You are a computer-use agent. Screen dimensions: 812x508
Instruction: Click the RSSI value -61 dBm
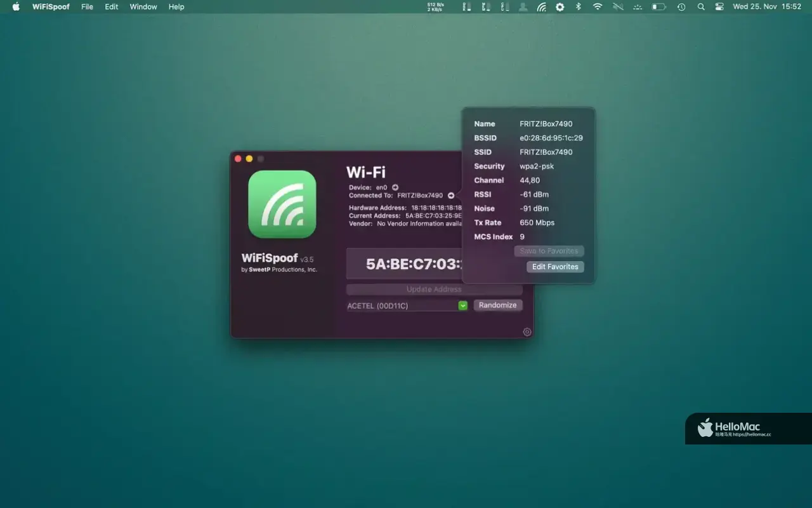click(534, 194)
